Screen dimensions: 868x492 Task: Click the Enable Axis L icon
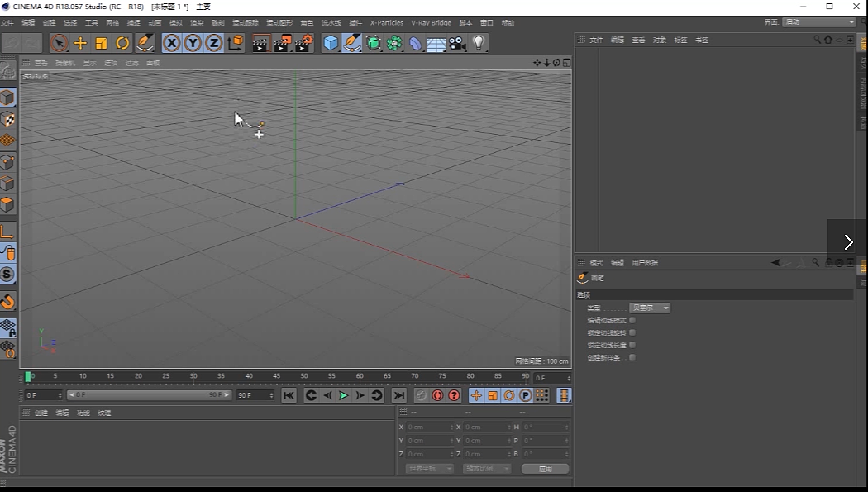click(7, 232)
